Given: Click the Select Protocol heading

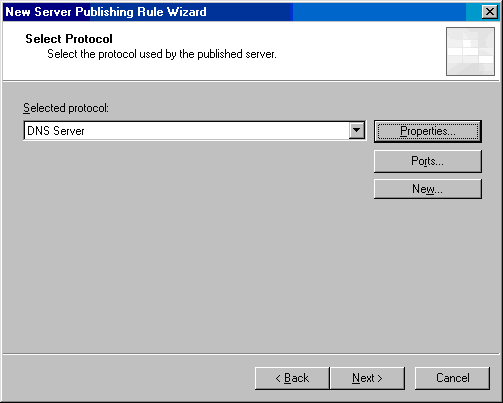Looking at the screenshot, I should tap(69, 39).
